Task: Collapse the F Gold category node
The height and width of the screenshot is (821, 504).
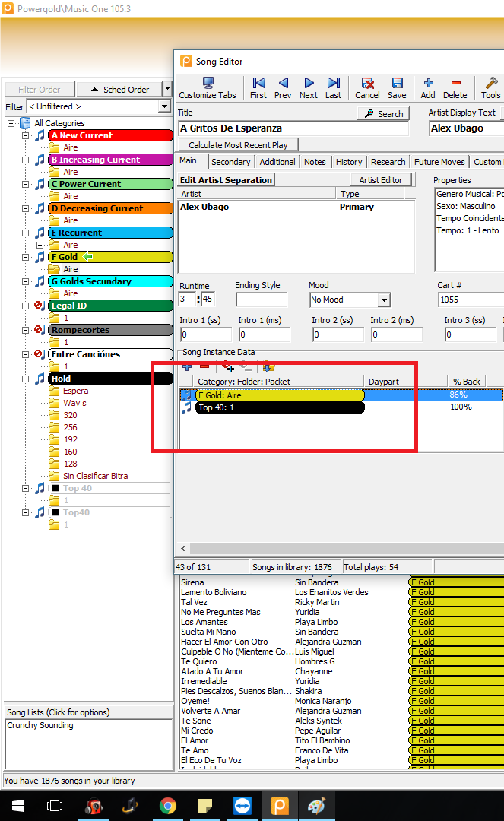Action: pos(25,257)
